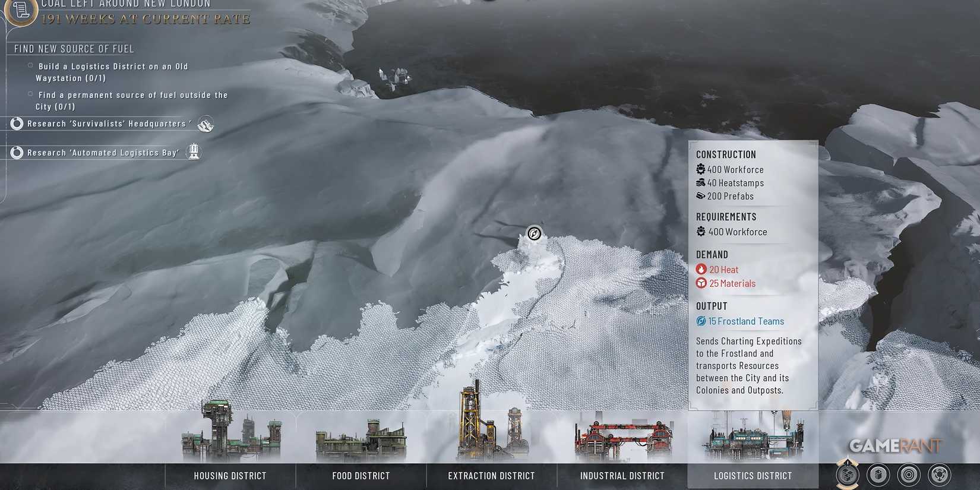Click the Find New Source of Fuel header
The height and width of the screenshot is (490, 980).
click(x=74, y=49)
